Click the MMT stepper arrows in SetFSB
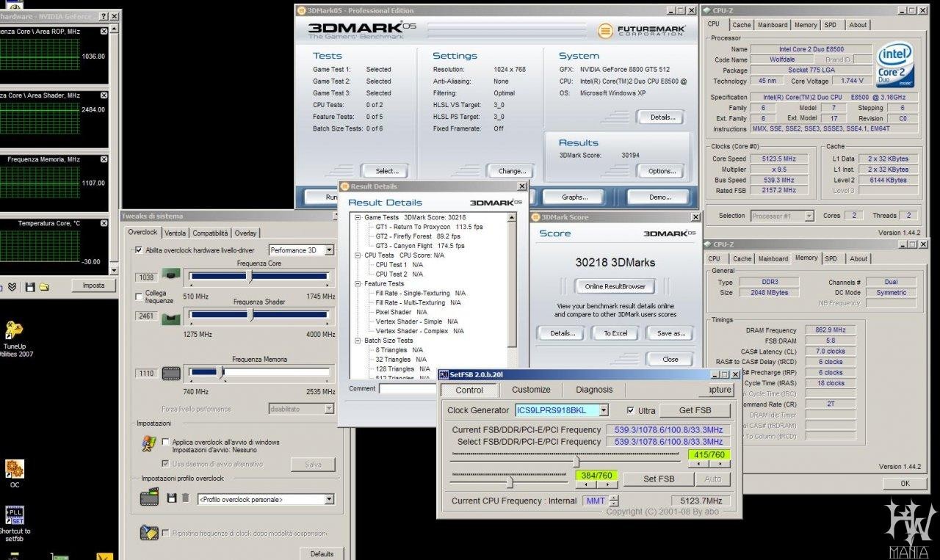Screen dimensions: 940x560 (614, 501)
